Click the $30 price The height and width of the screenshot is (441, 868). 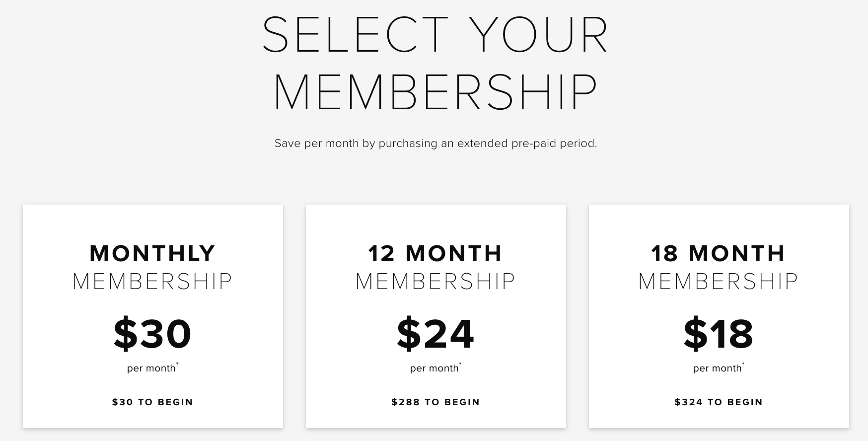(152, 334)
